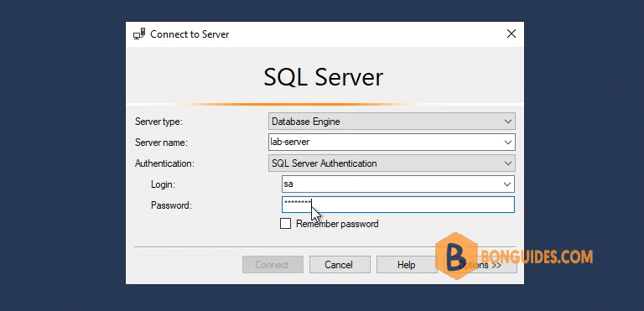Expand the Login dropdown arrow
644x311 pixels.
[x=507, y=184]
